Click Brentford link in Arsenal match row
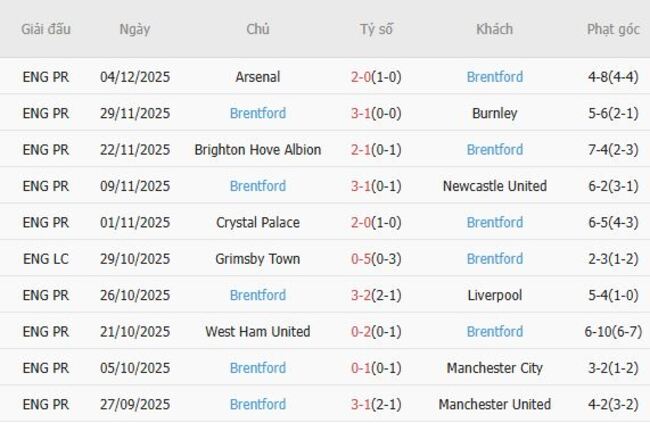 coord(494,77)
